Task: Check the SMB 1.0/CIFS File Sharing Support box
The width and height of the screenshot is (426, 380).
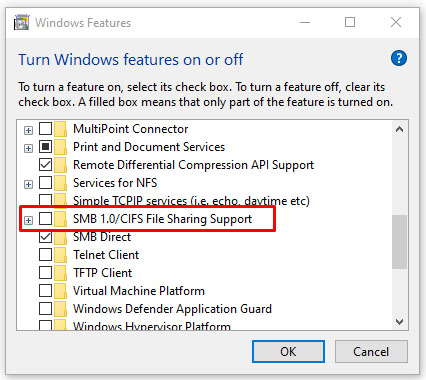Action: tap(45, 219)
